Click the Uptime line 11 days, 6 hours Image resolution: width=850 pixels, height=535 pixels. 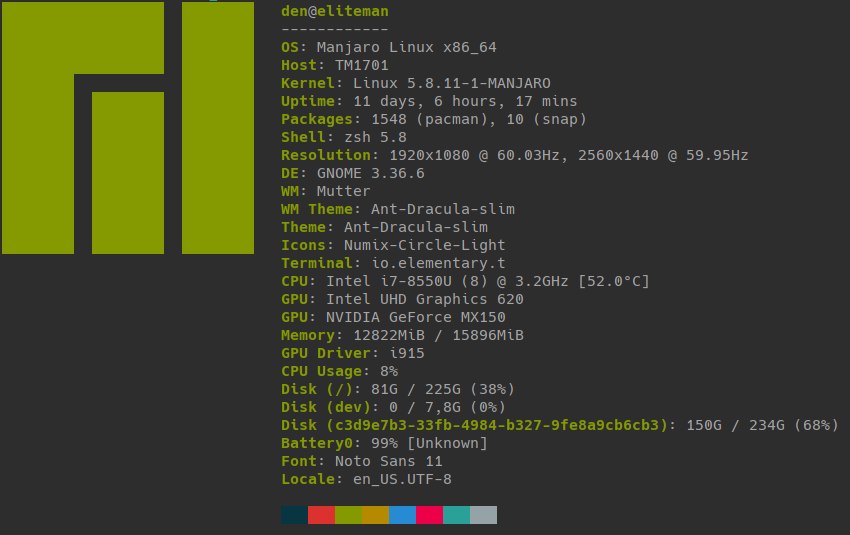[429, 101]
